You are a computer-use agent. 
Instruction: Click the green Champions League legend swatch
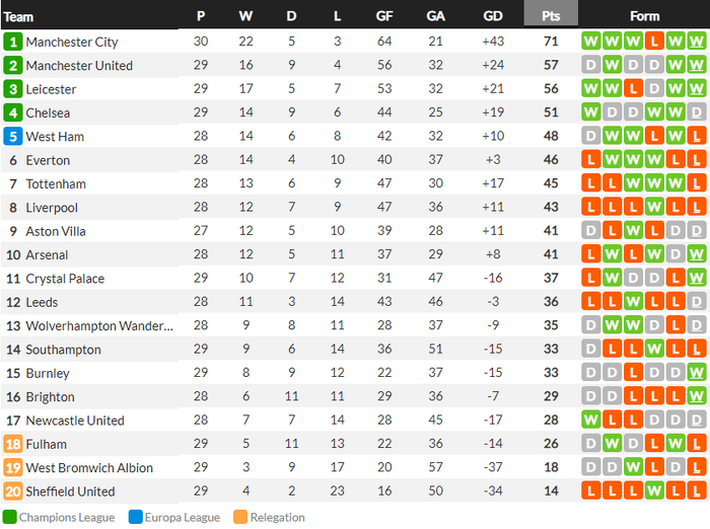click(x=9, y=517)
